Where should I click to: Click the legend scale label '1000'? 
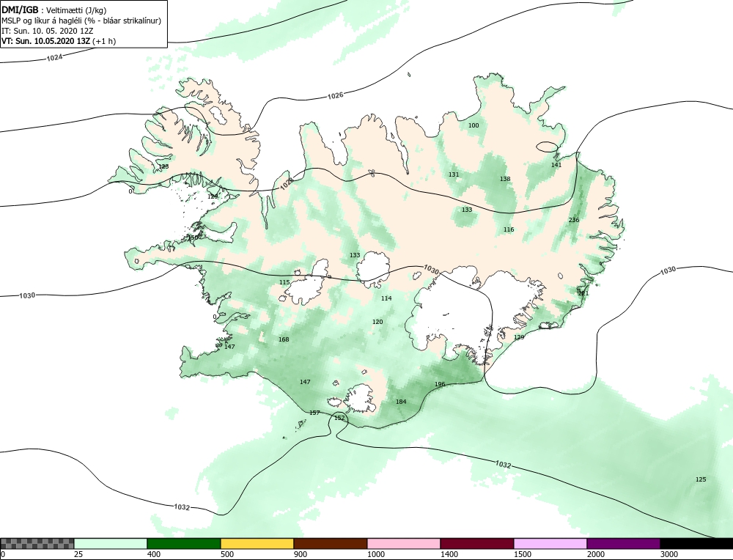(376, 554)
